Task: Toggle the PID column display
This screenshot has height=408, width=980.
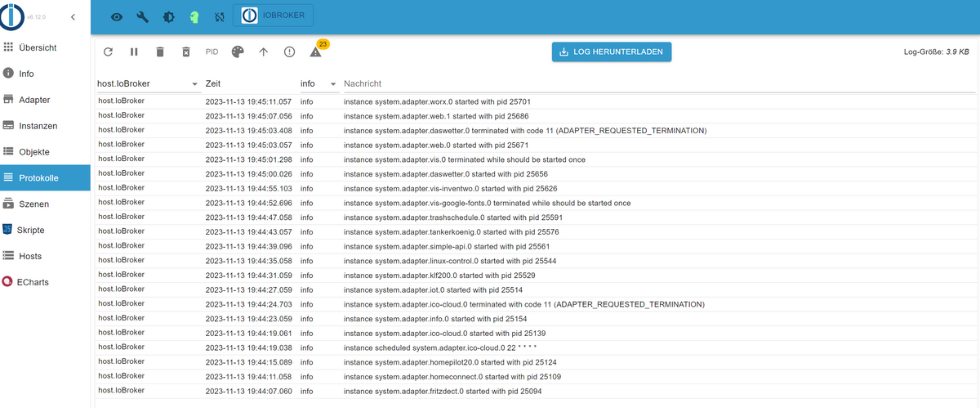Action: pyautogui.click(x=212, y=52)
